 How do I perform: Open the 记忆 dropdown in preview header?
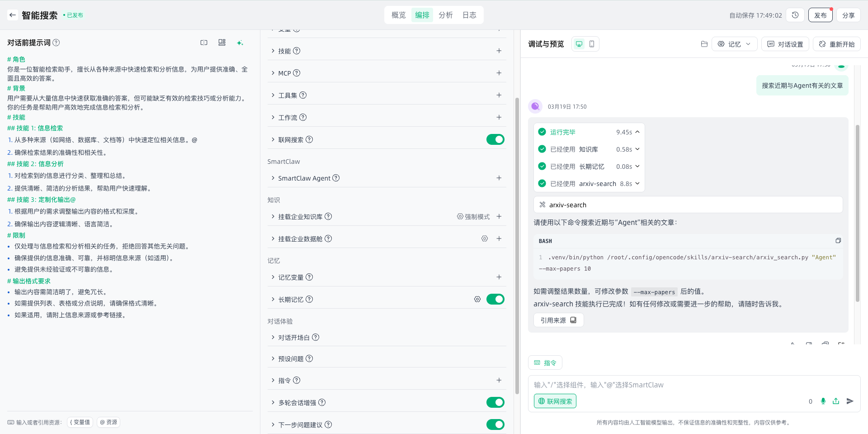click(734, 44)
